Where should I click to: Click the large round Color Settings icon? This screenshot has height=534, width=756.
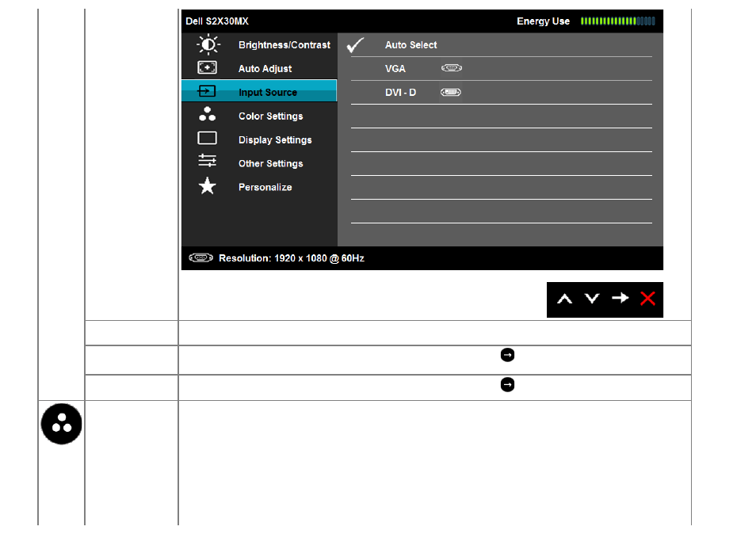pos(61,424)
